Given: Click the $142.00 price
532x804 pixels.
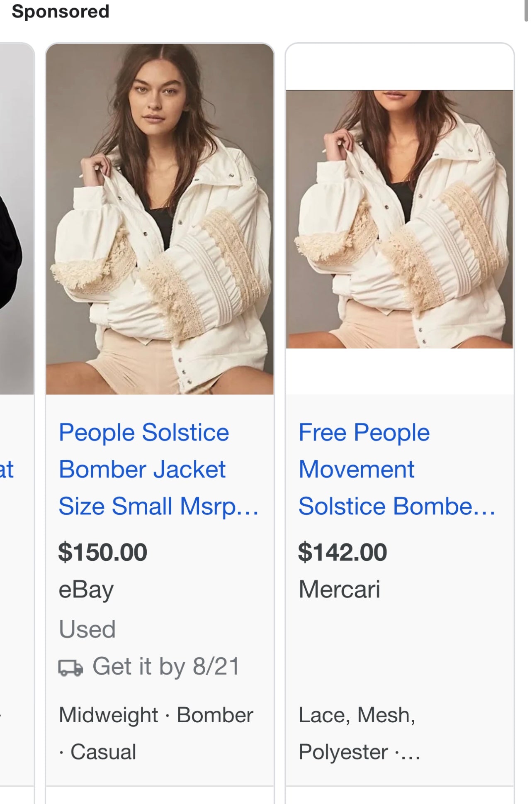Looking at the screenshot, I should (x=343, y=552).
